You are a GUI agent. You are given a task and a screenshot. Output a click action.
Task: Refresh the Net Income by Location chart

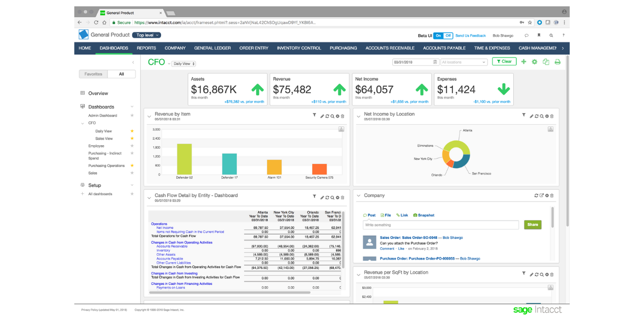pyautogui.click(x=537, y=115)
